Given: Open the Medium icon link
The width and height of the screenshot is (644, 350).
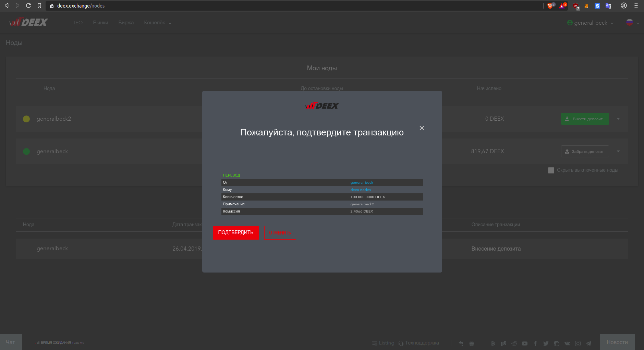Looking at the screenshot, I should [503, 343].
